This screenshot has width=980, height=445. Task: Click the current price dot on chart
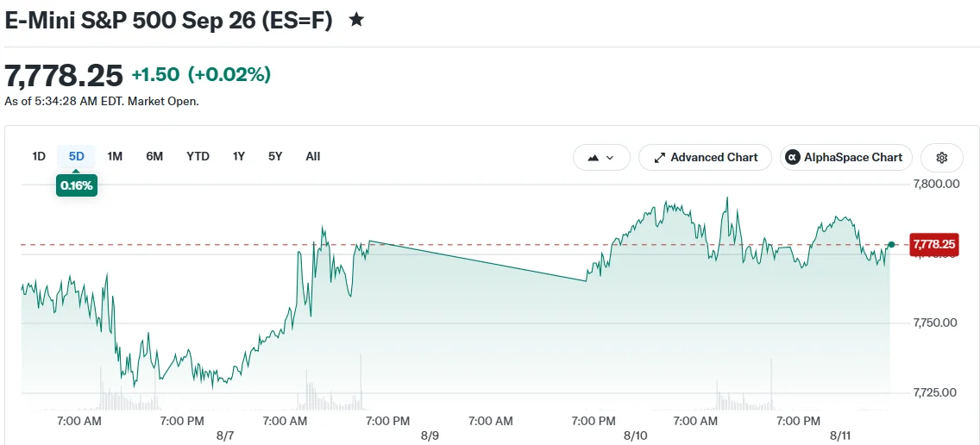tap(891, 244)
